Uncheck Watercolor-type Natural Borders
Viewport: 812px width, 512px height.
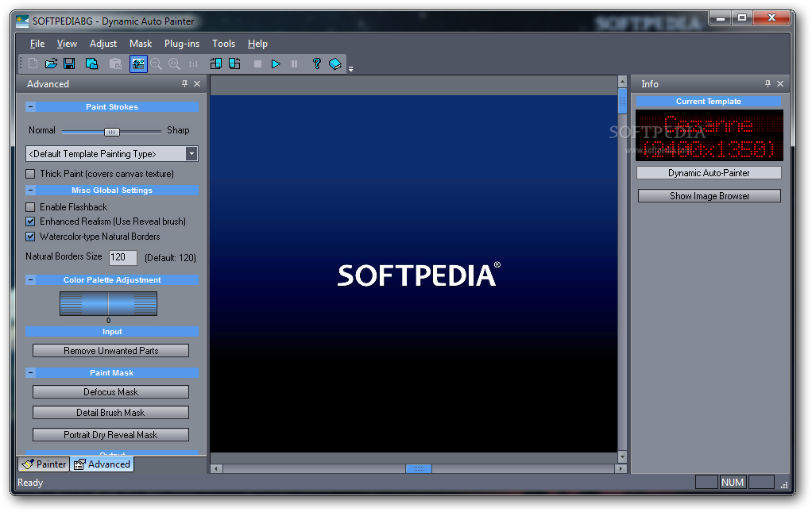point(30,237)
